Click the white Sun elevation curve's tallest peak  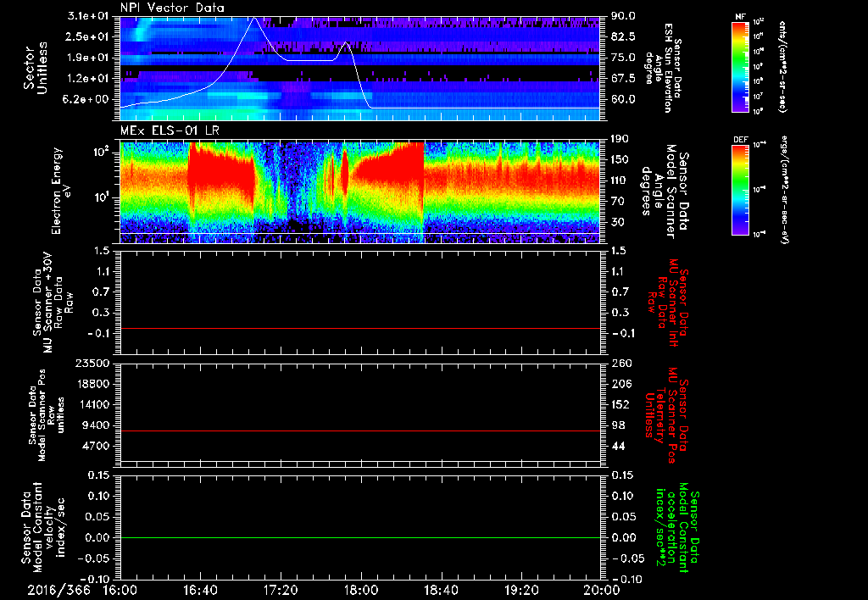[254, 19]
